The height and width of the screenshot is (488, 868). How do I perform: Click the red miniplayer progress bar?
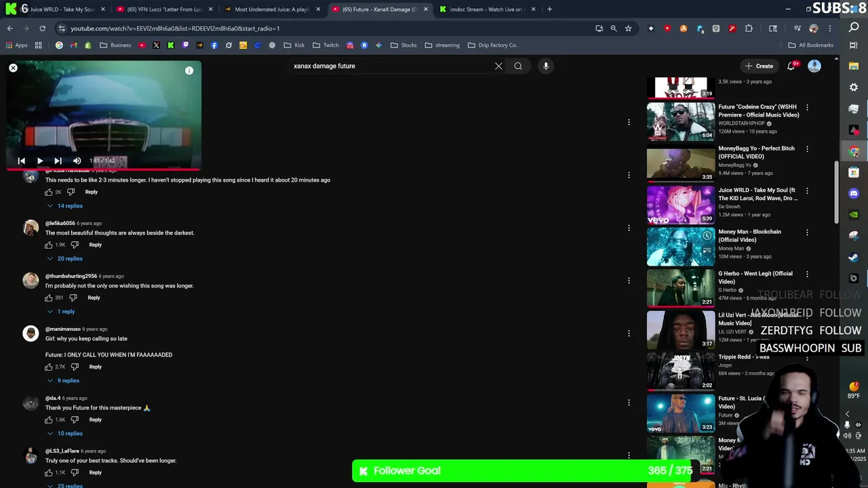point(103,169)
